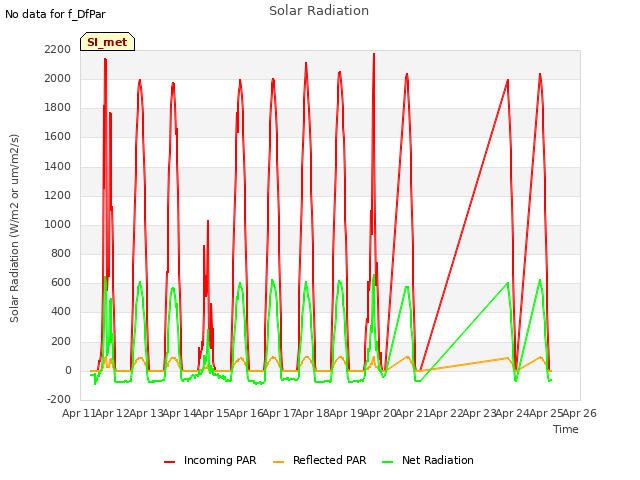
Task: Click the Apr 26 x-axis tick label
Action: pyautogui.click(x=580, y=413)
